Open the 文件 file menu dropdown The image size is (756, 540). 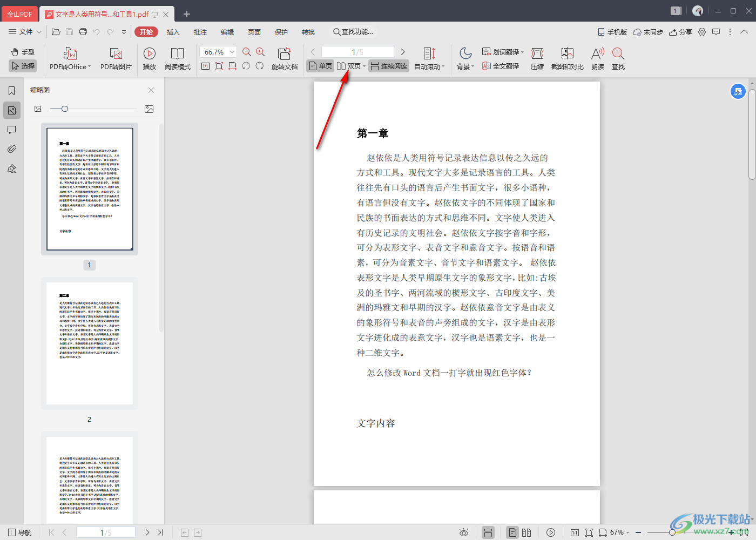tap(25, 32)
